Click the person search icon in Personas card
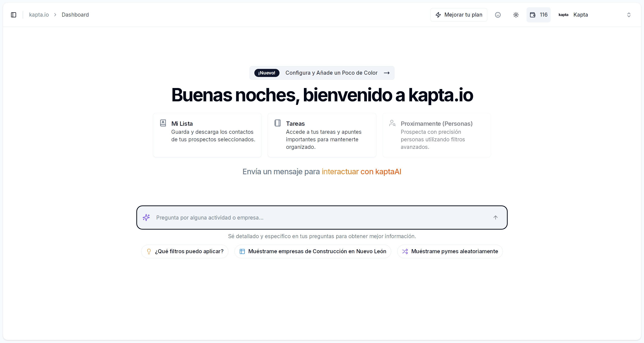The width and height of the screenshot is (644, 343). pos(392,123)
